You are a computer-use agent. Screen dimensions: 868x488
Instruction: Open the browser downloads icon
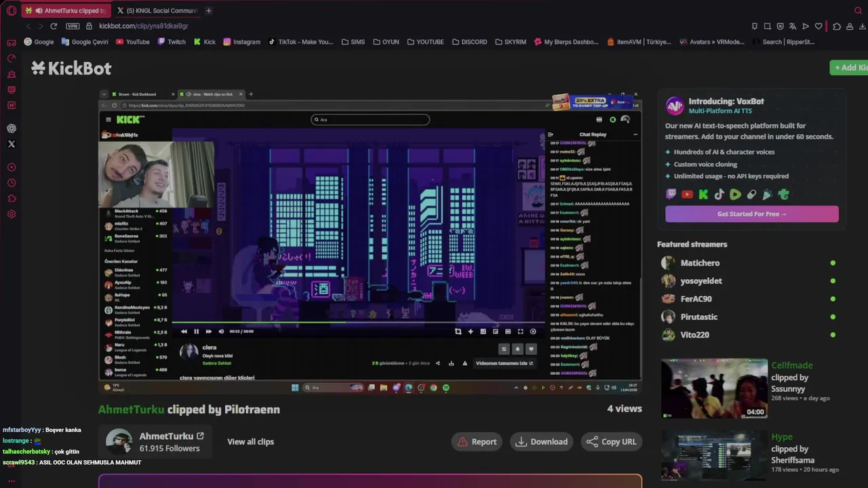[863, 26]
